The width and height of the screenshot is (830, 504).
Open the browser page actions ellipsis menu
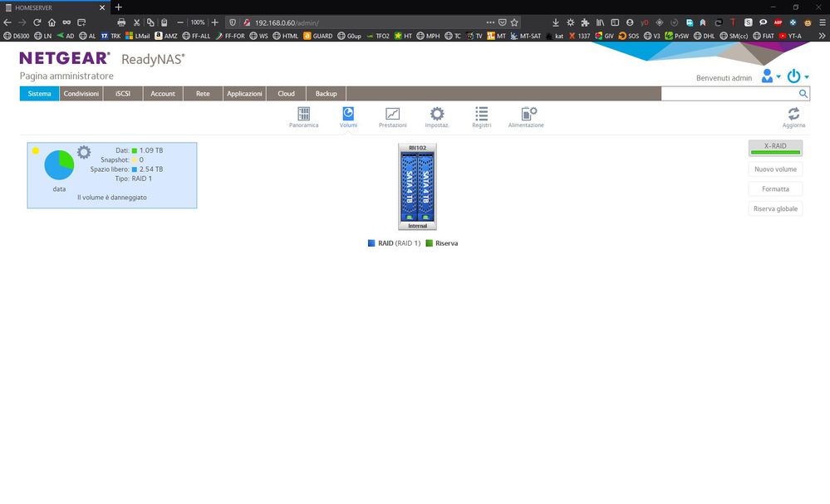490,22
